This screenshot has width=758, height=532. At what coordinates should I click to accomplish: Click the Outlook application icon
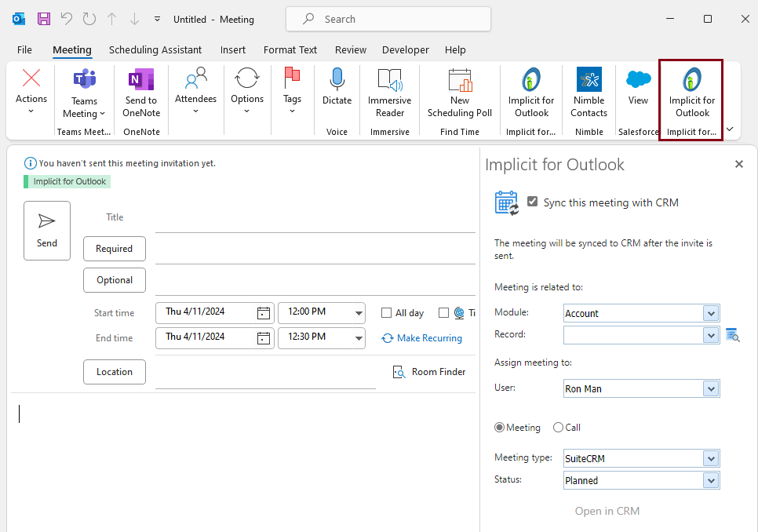(19, 20)
